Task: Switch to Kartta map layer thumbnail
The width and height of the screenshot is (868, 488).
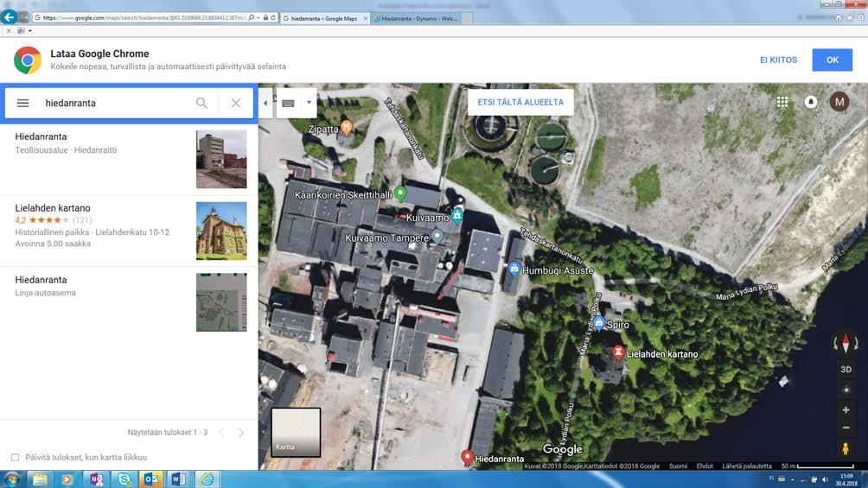Action: (x=296, y=432)
